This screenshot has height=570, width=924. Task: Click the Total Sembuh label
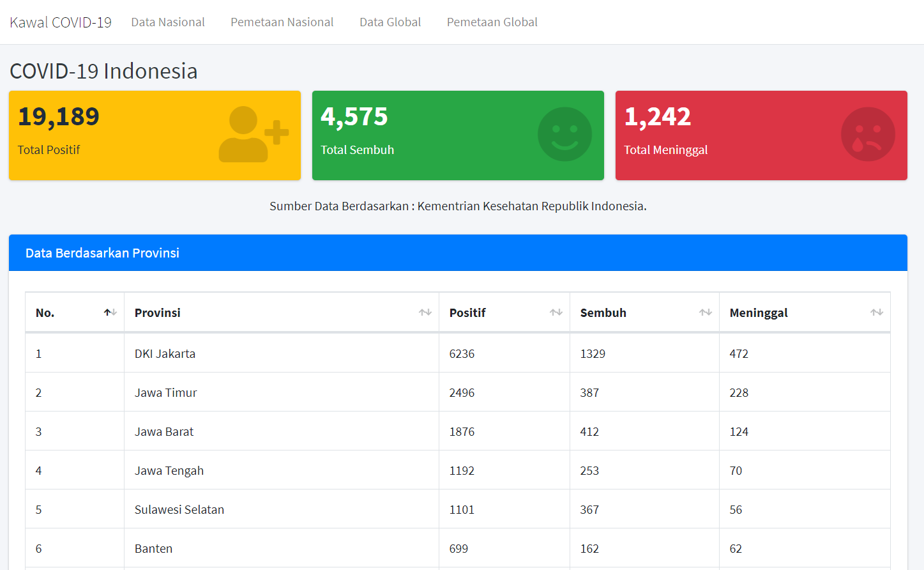pos(358,150)
